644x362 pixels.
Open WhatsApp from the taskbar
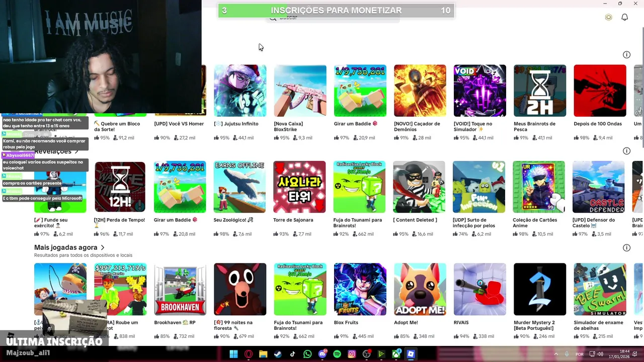[x=307, y=354]
